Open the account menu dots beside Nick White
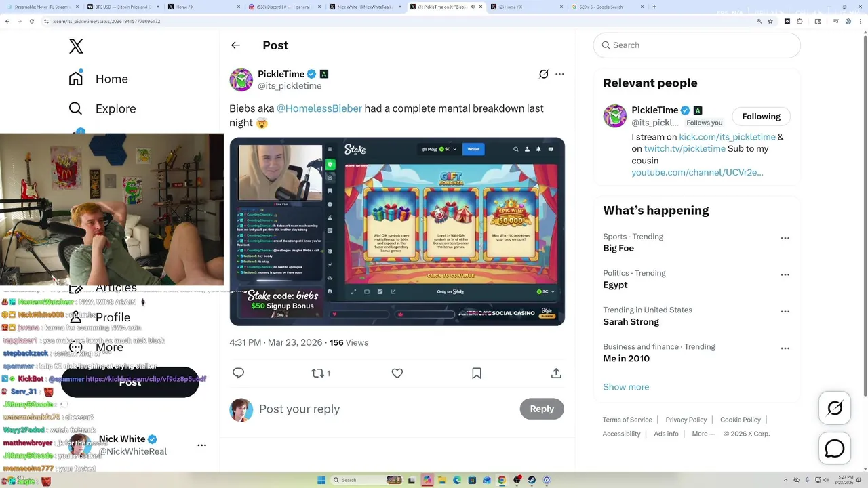This screenshot has height=488, width=868. (x=201, y=445)
